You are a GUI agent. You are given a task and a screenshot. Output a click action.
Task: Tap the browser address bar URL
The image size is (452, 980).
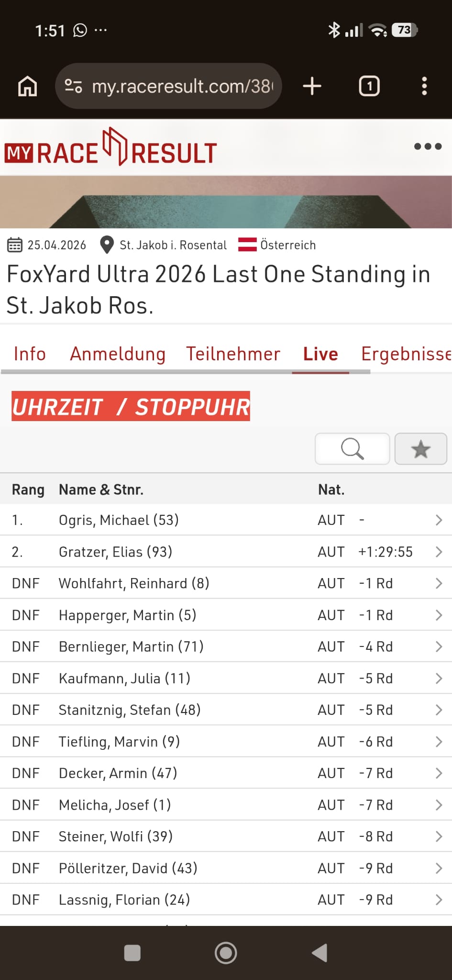coord(183,87)
